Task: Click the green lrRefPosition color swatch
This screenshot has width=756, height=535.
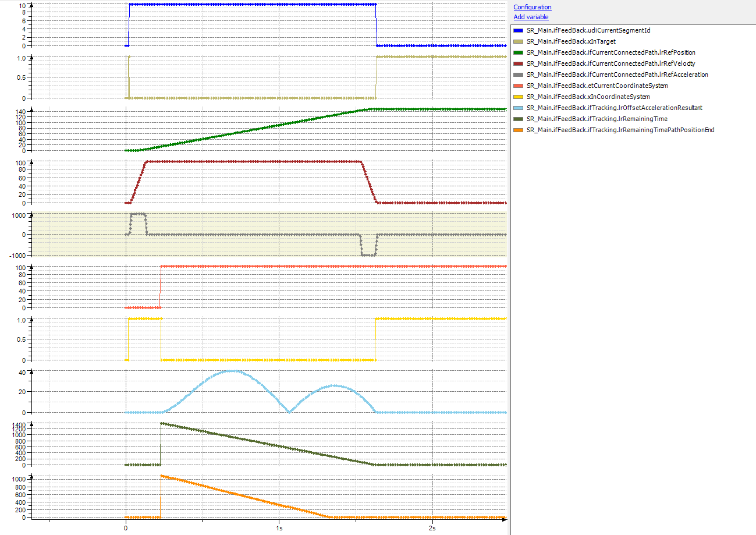Action: [x=519, y=53]
